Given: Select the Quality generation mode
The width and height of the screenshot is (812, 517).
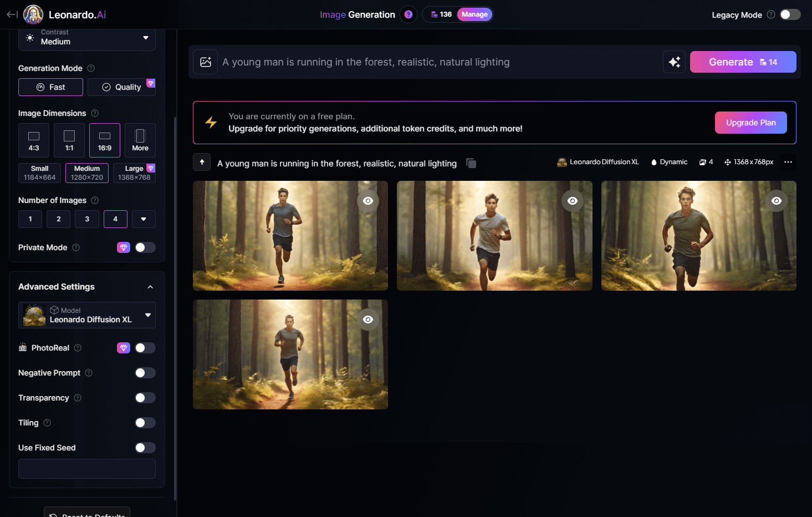Looking at the screenshot, I should coord(121,87).
